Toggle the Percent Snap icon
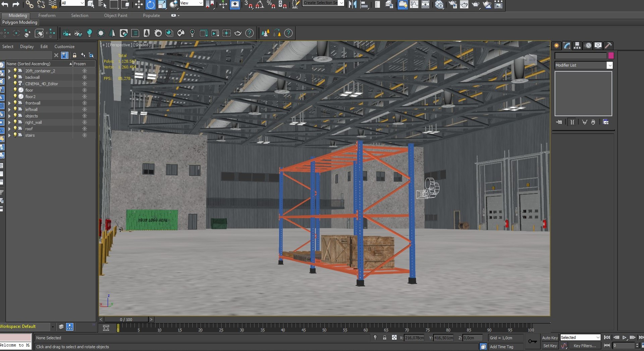The image size is (644, 351). [271, 4]
